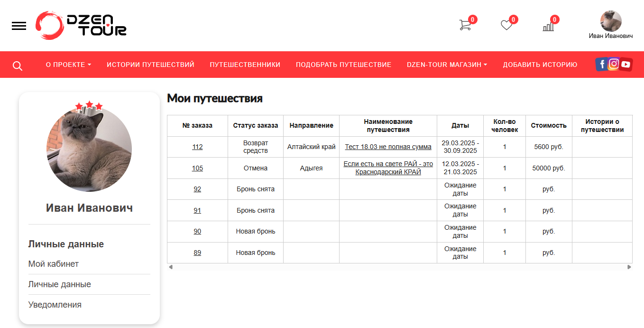This screenshot has height=328, width=644.
Task: Open the hamburger menu icon
Action: (19, 26)
